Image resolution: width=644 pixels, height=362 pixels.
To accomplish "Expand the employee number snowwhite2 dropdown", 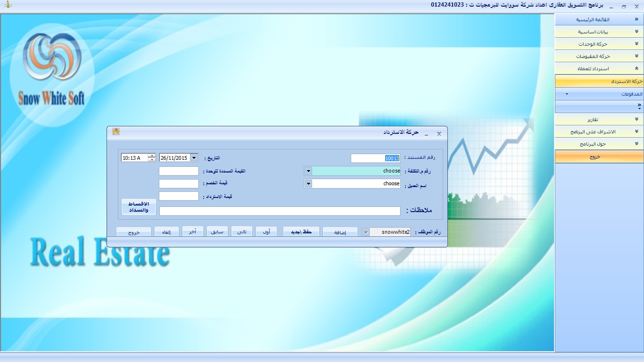I will (365, 232).
